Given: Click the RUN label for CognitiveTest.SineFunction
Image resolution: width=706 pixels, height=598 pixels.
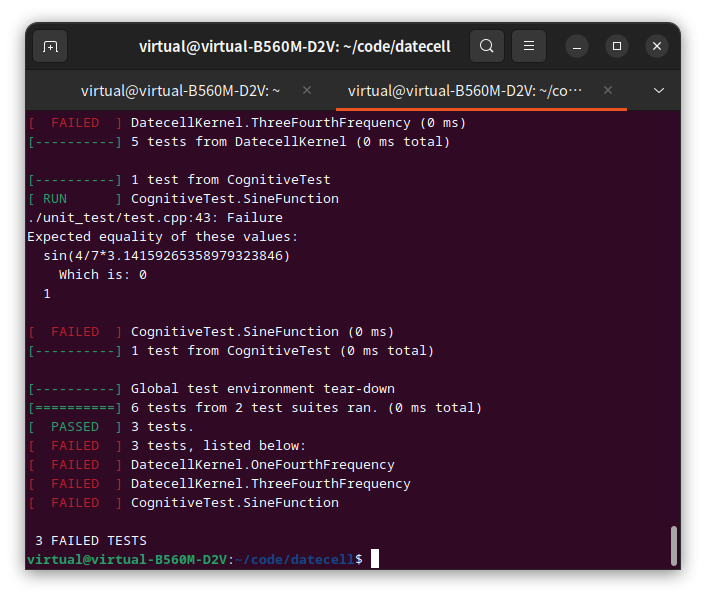Looking at the screenshot, I should 55,199.
